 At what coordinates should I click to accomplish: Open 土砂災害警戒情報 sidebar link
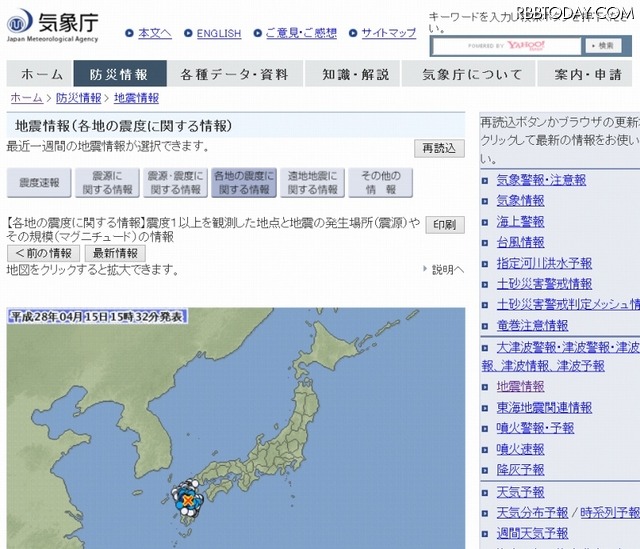point(544,284)
